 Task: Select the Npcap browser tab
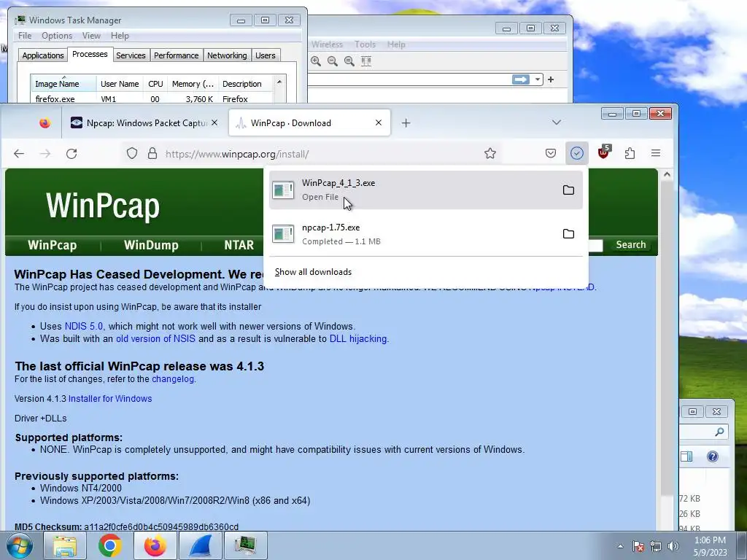pos(144,122)
